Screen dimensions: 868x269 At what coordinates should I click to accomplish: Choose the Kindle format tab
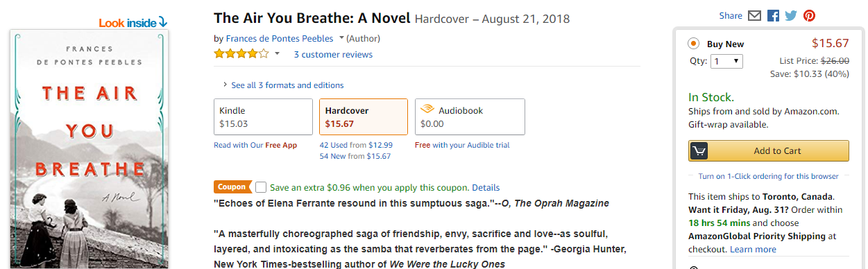[x=263, y=116]
